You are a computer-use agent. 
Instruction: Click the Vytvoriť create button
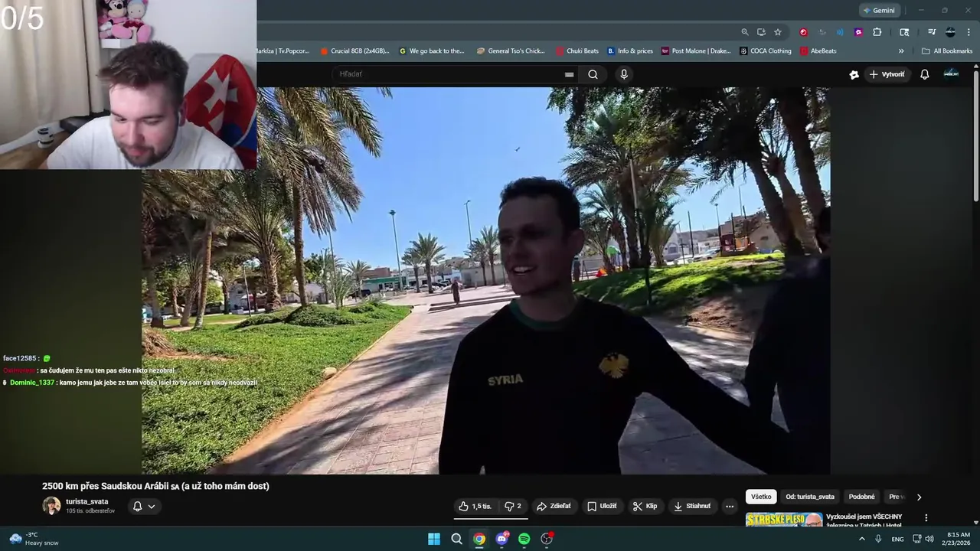pyautogui.click(x=887, y=74)
